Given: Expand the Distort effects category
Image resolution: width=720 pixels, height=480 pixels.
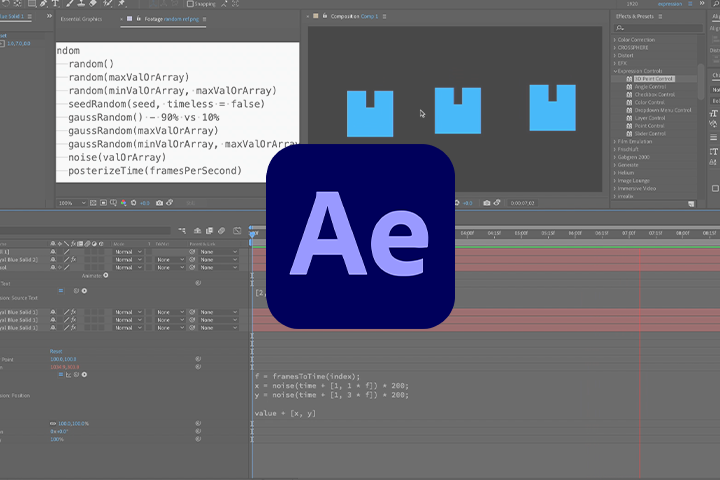Looking at the screenshot, I should [x=615, y=56].
